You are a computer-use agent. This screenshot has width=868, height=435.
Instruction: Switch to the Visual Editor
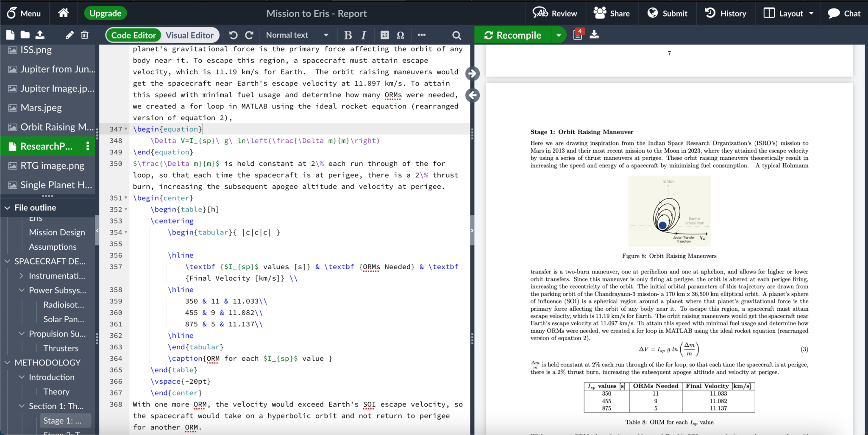point(189,35)
